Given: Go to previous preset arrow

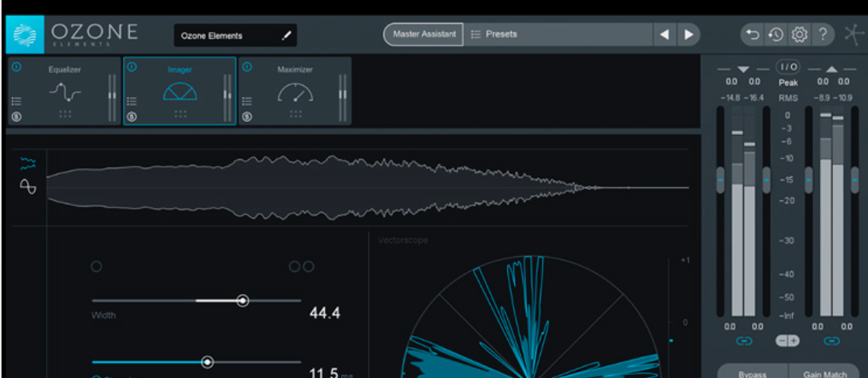Looking at the screenshot, I should pyautogui.click(x=665, y=35).
